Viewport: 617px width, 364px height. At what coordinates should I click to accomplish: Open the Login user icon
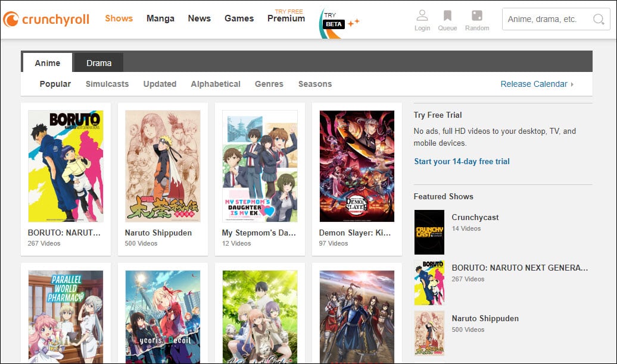(x=422, y=15)
